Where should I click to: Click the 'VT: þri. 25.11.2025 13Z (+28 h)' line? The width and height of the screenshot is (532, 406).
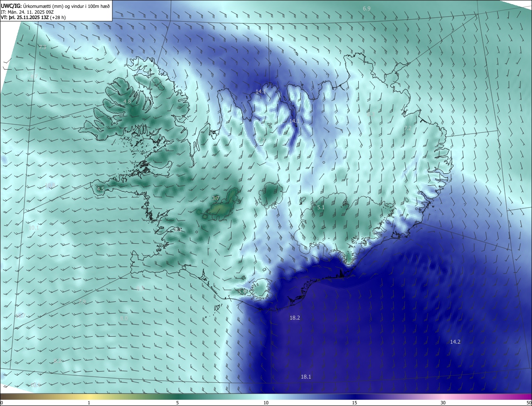pos(34,17)
